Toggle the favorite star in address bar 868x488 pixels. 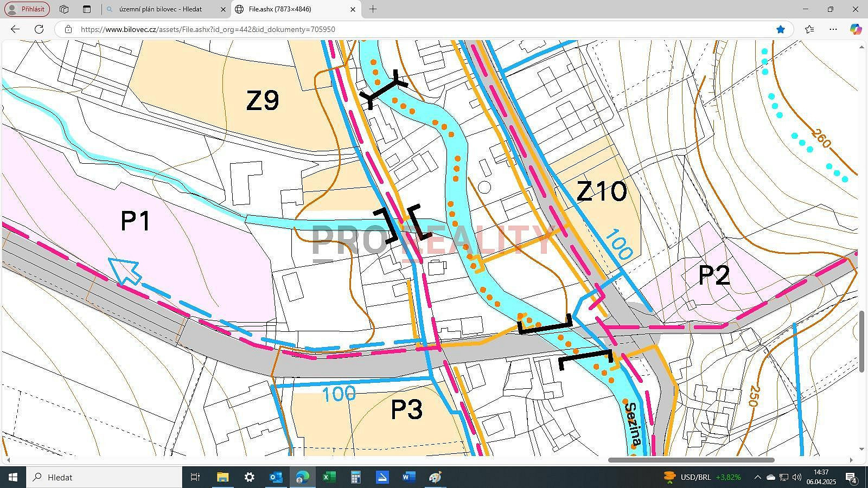[x=781, y=29]
